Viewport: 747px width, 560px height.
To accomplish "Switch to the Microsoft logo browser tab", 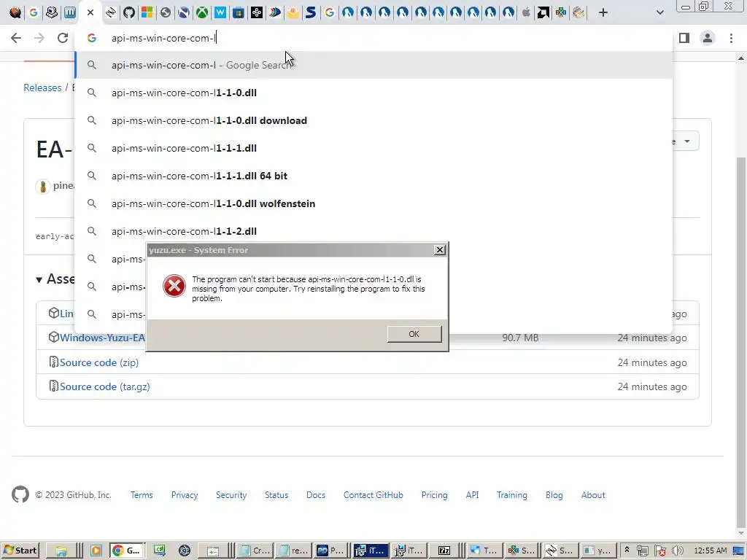I will [147, 12].
